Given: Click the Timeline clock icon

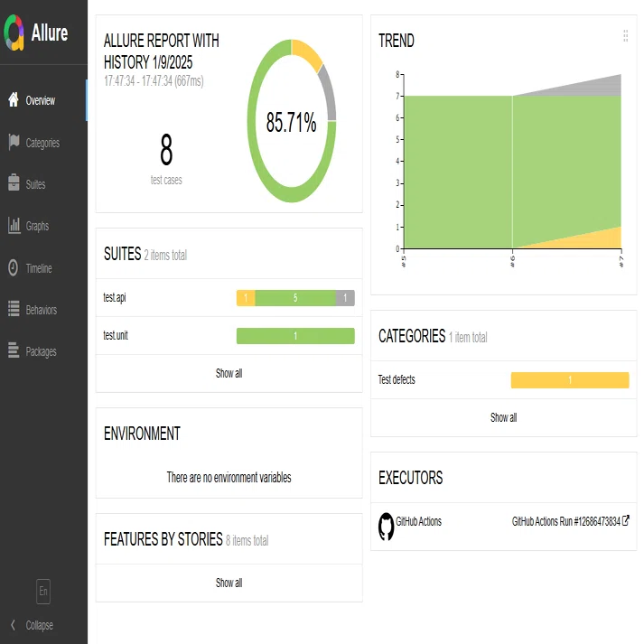Looking at the screenshot, I should click(x=14, y=267).
